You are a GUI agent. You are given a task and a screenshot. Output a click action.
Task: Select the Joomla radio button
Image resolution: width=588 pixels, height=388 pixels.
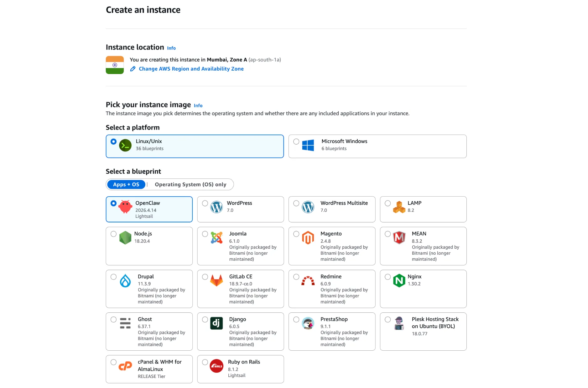click(x=205, y=234)
